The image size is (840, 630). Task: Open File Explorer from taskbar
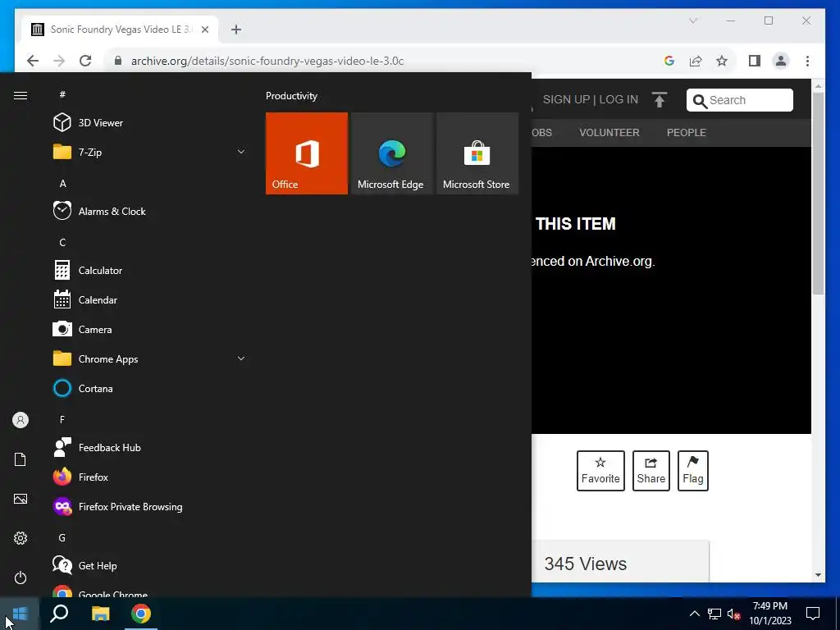100,614
